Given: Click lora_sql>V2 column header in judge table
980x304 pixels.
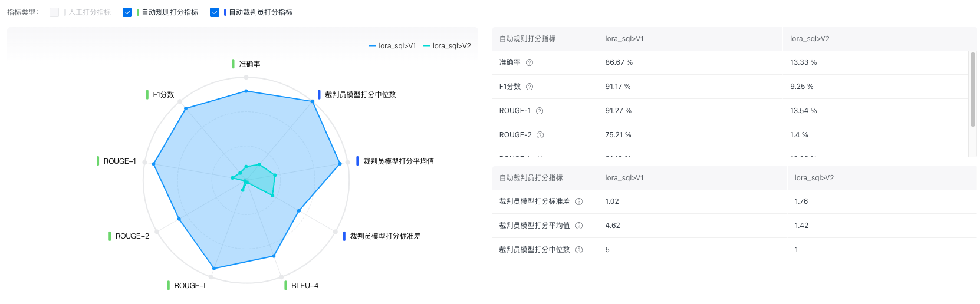Looking at the screenshot, I should 814,178.
